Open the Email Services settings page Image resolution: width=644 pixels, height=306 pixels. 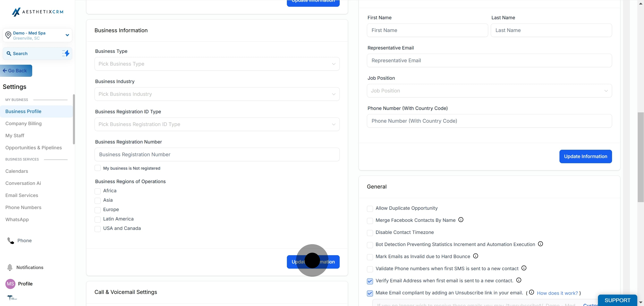(22, 195)
